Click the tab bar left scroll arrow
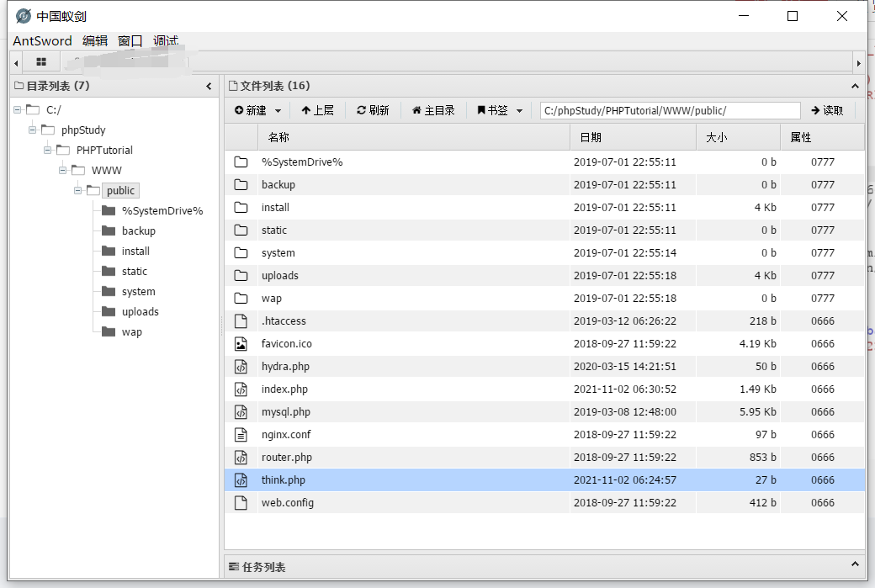The image size is (875, 588). [x=16, y=63]
